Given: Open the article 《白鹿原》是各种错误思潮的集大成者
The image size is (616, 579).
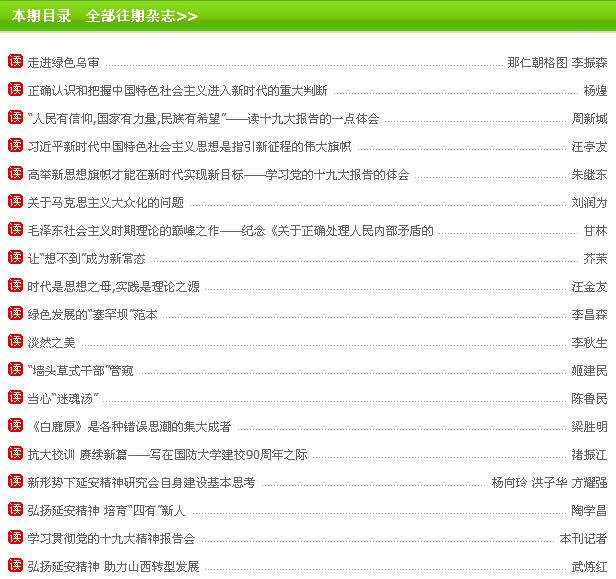Looking at the screenshot, I should [129, 427].
